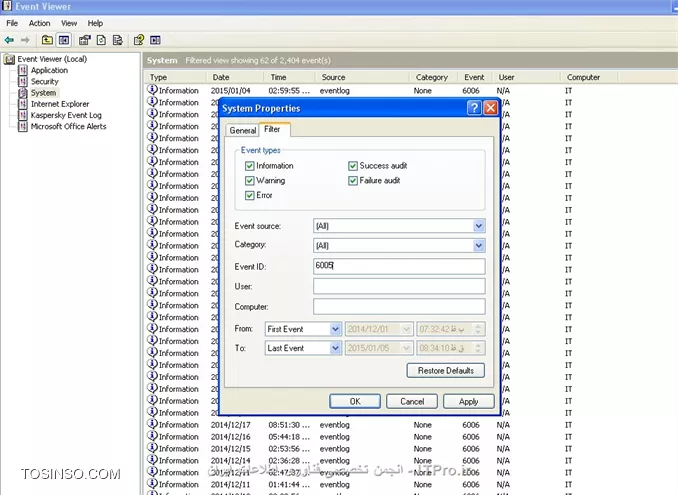Click the Event Viewer (Local) root icon

pos(9,59)
